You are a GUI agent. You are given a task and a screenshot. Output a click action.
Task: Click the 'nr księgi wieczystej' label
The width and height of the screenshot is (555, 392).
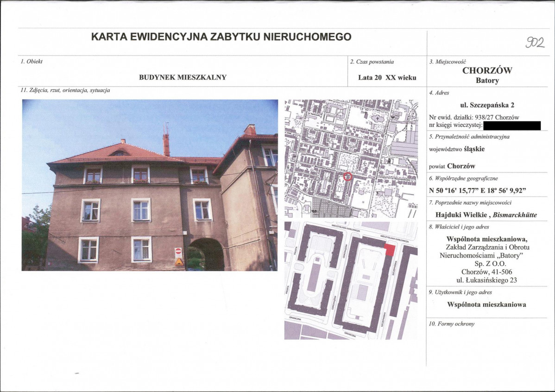(456, 125)
